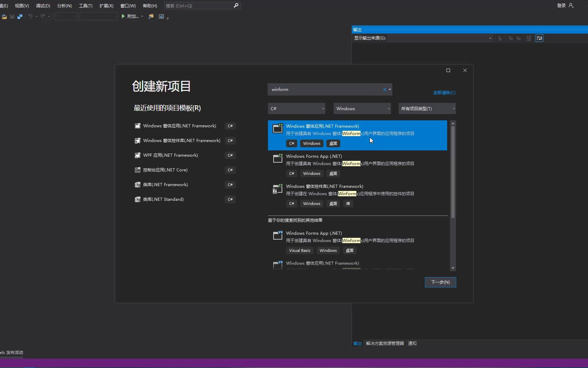
Task: Open the 所有项目类型 project type dropdown
Action: [427, 108]
